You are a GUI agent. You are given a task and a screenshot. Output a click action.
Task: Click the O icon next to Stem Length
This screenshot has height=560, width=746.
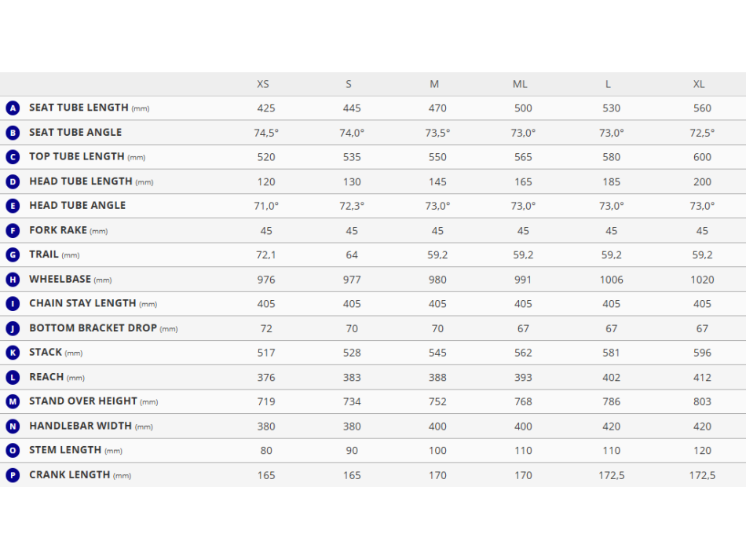tap(13, 451)
